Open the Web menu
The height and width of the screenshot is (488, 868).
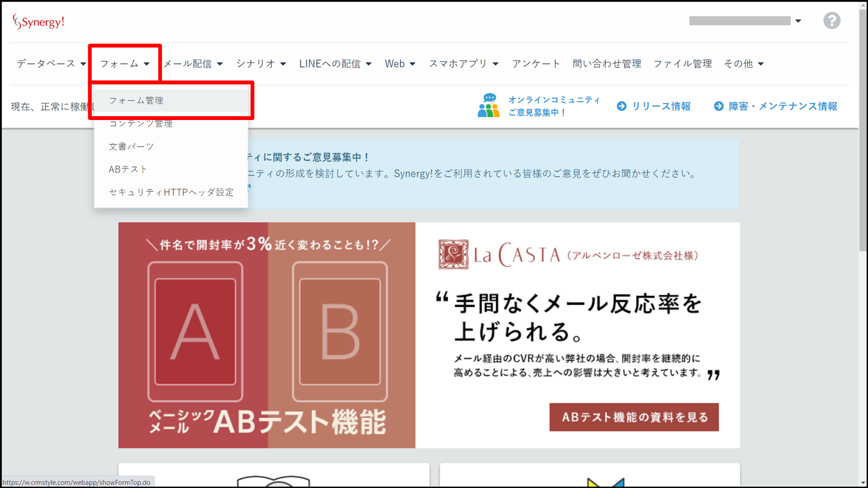(400, 63)
